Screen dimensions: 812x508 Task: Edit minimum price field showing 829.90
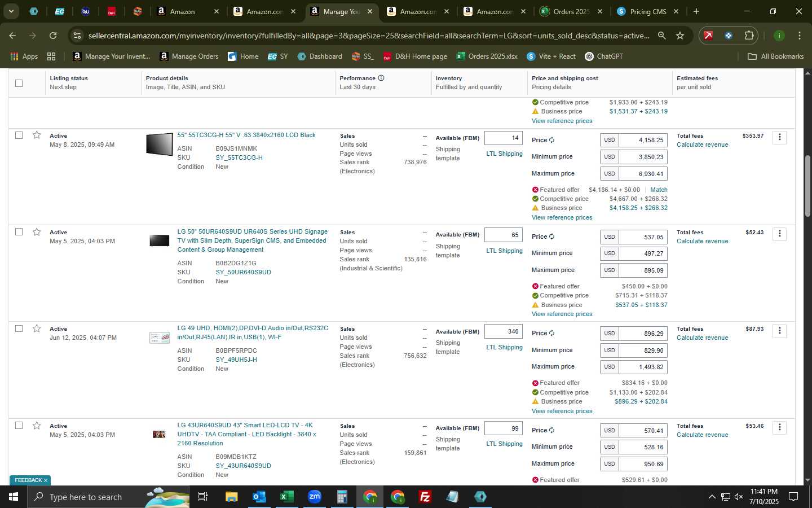(643, 351)
